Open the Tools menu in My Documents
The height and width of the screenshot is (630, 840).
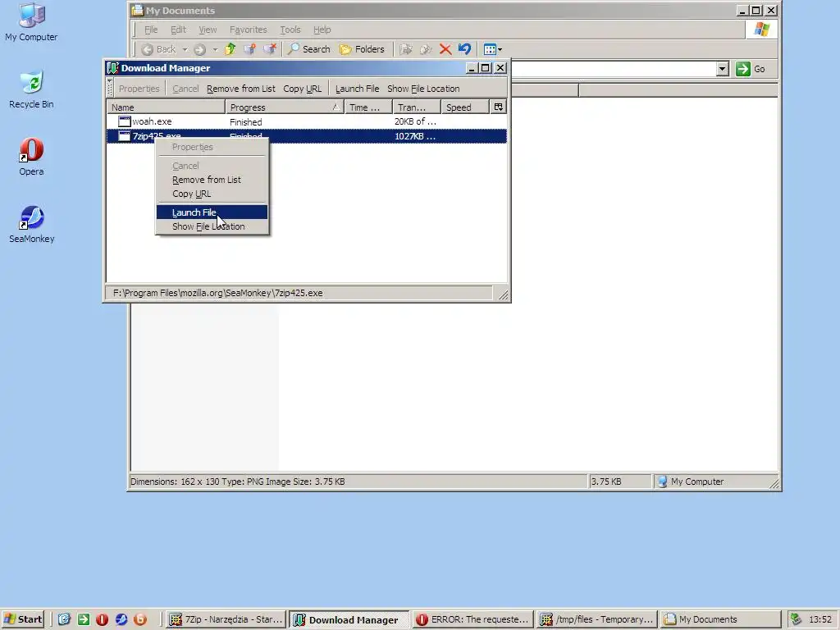tap(290, 30)
